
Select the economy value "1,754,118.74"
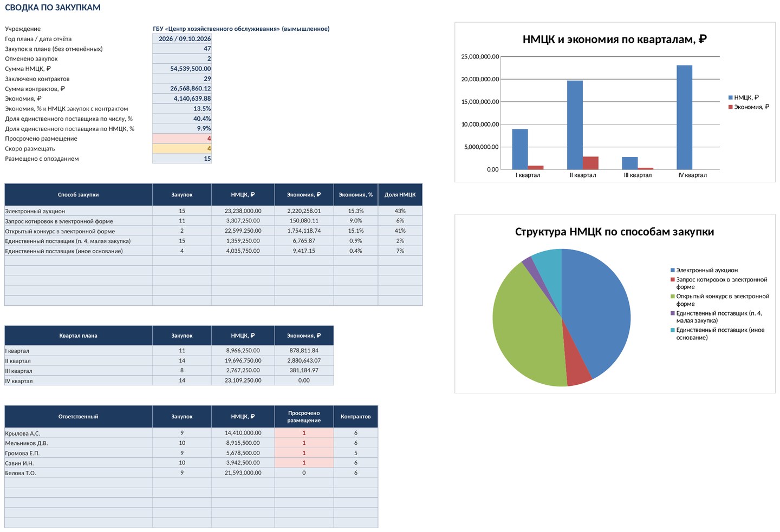(304, 231)
